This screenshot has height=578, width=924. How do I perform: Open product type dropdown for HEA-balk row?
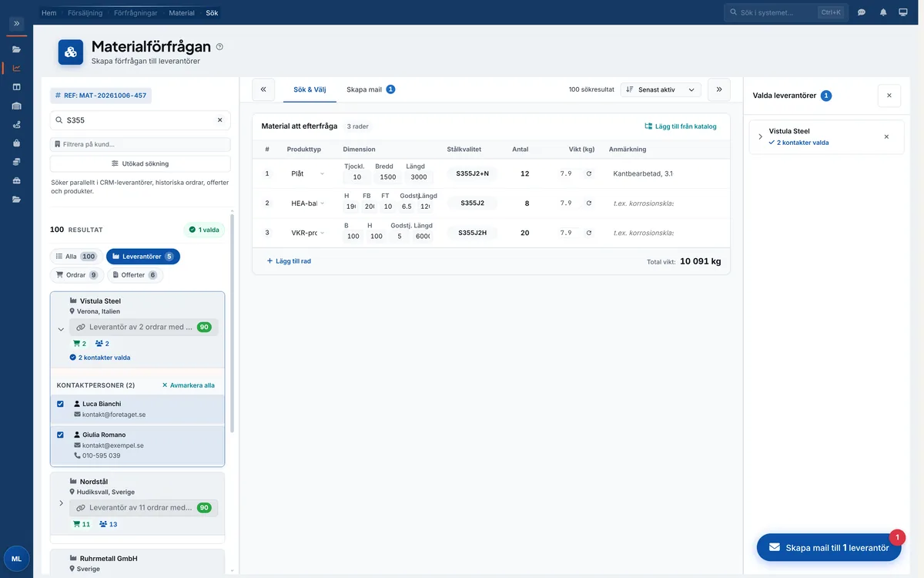[x=306, y=203]
